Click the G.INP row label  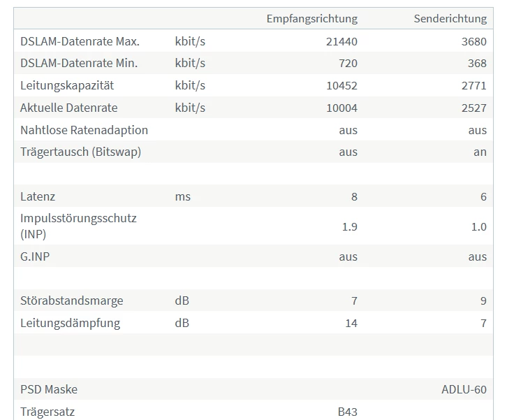pyautogui.click(x=35, y=256)
